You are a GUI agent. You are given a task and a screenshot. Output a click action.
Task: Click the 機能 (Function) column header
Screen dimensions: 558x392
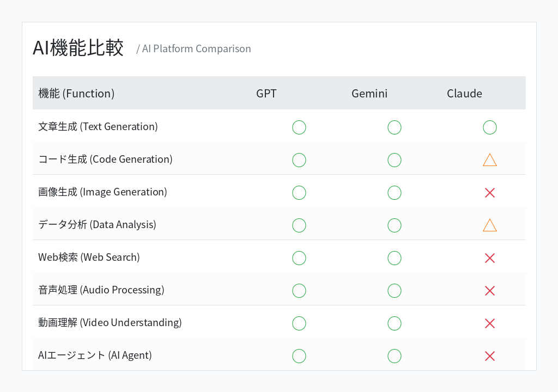76,94
